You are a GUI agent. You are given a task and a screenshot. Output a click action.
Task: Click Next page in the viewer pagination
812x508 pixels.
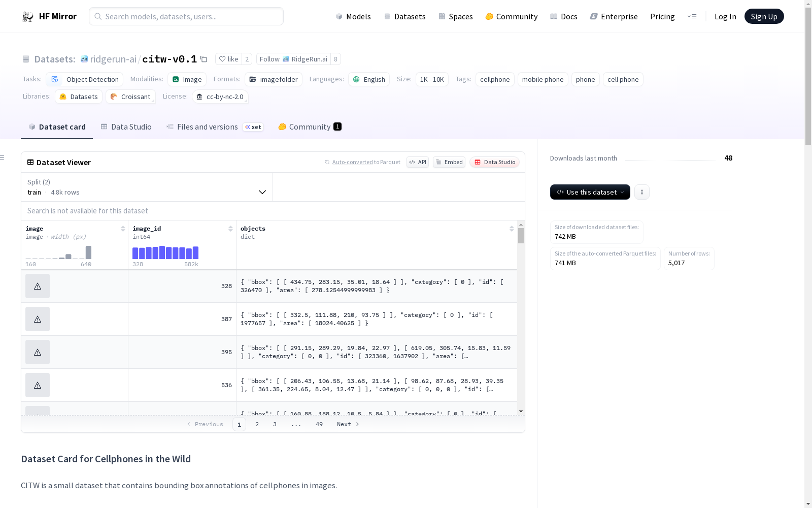[x=348, y=424]
